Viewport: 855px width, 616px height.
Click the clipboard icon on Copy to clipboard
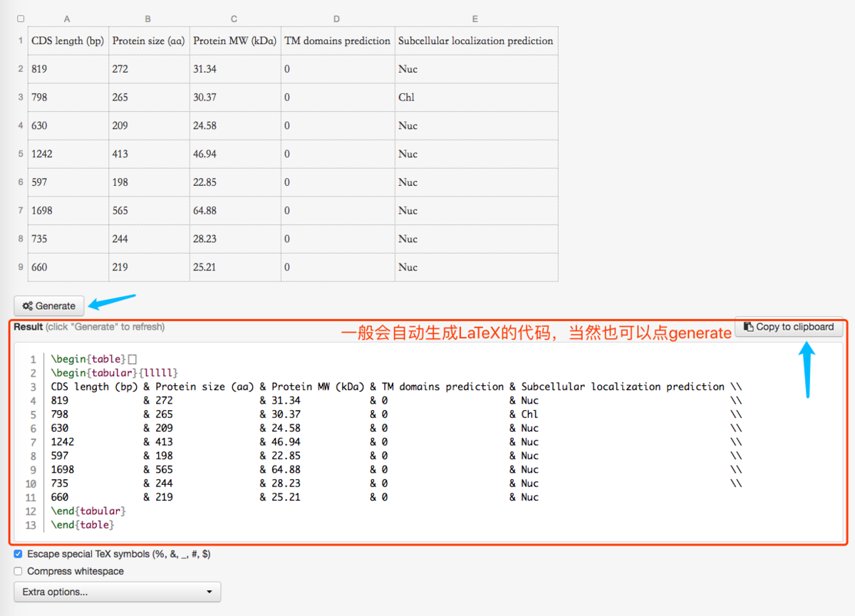tap(749, 327)
